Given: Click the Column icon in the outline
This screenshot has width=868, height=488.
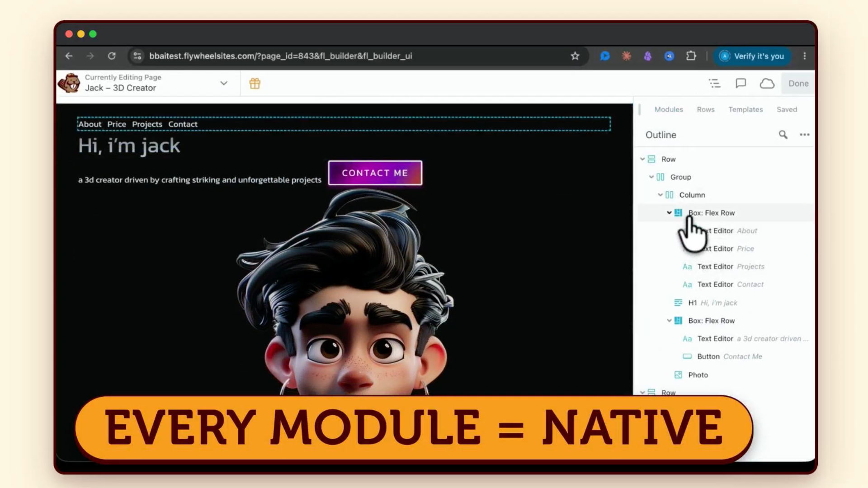Looking at the screenshot, I should pyautogui.click(x=670, y=195).
